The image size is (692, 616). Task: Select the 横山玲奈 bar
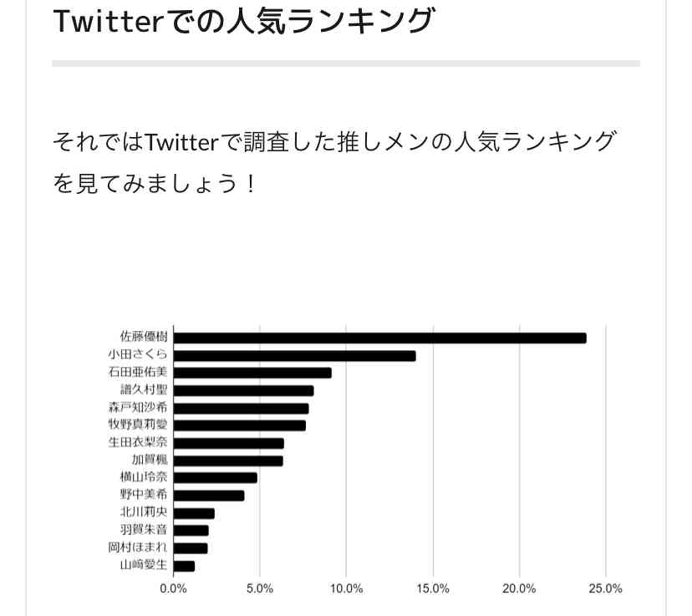216,478
